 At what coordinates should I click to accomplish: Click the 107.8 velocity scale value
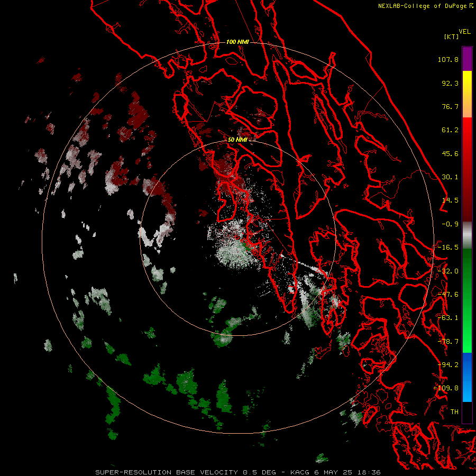click(x=448, y=59)
